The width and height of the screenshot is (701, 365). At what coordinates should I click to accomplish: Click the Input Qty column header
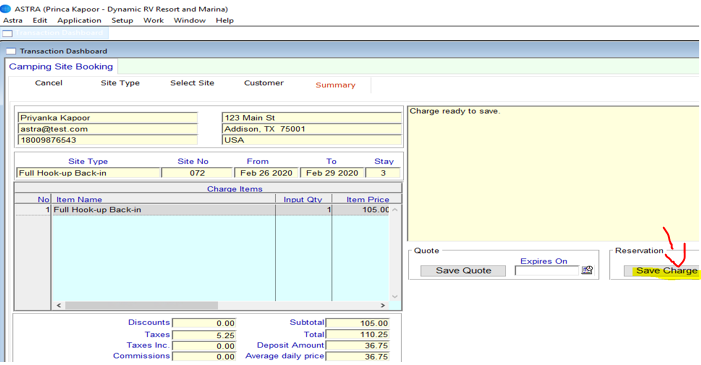point(304,199)
